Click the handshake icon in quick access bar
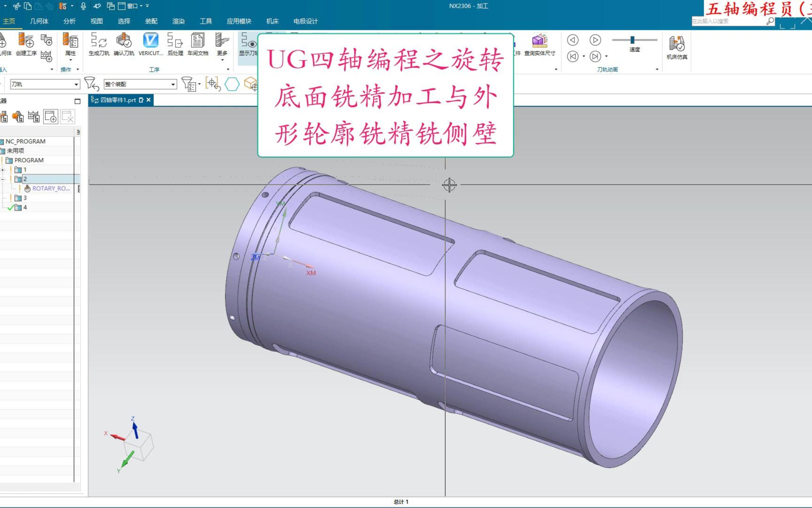The width and height of the screenshot is (812, 508). pyautogui.click(x=97, y=6)
